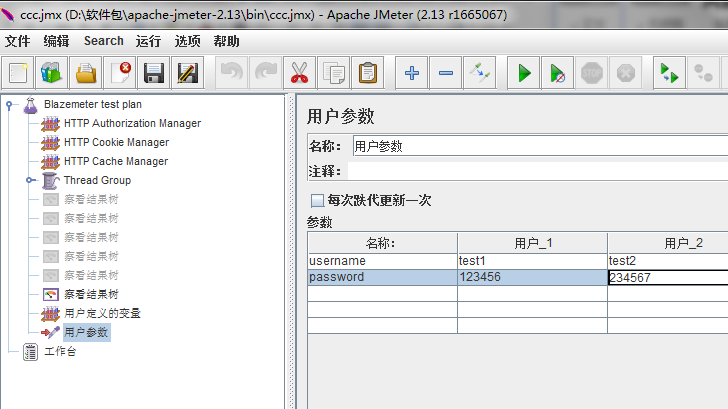Click Save As pencil-and-disk icon
Image resolution: width=728 pixels, height=409 pixels.
click(188, 73)
